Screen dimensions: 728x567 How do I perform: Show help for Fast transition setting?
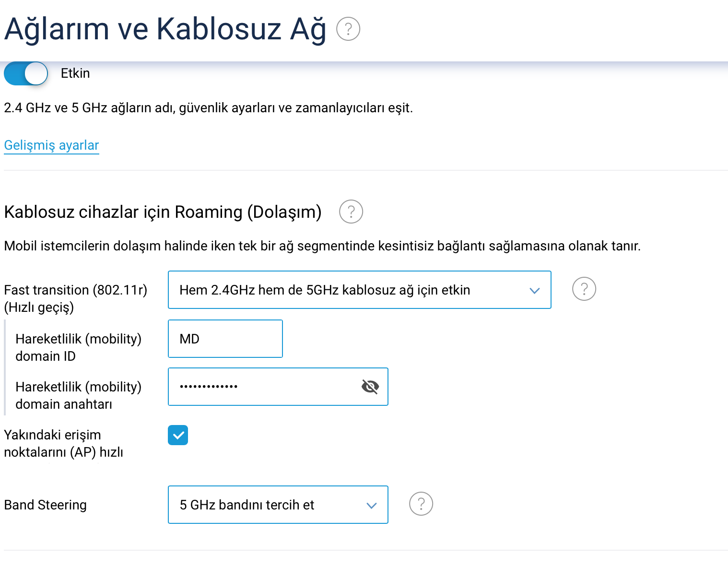[584, 289]
